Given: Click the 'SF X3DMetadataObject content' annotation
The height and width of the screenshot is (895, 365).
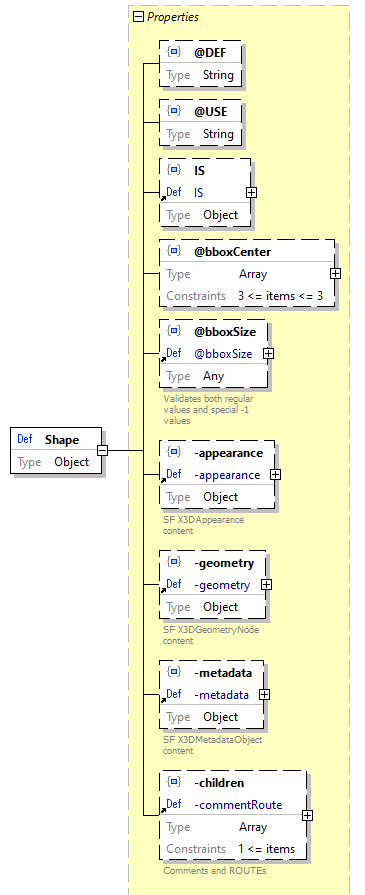Looking at the screenshot, I should pos(212,745).
